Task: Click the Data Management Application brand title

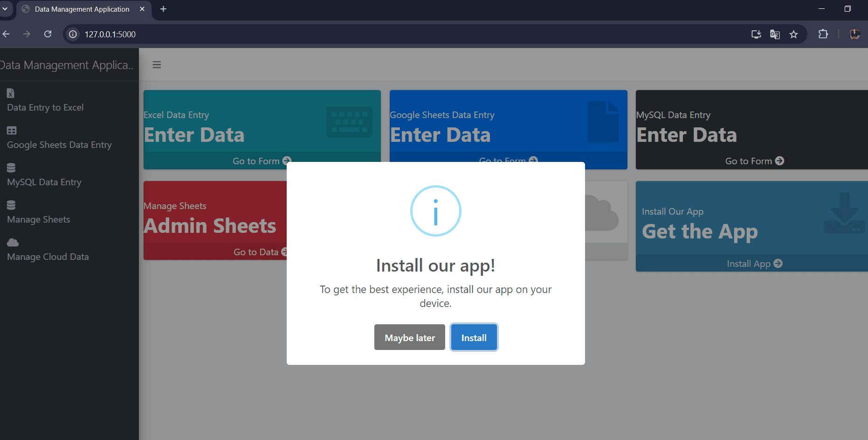Action: click(x=67, y=65)
